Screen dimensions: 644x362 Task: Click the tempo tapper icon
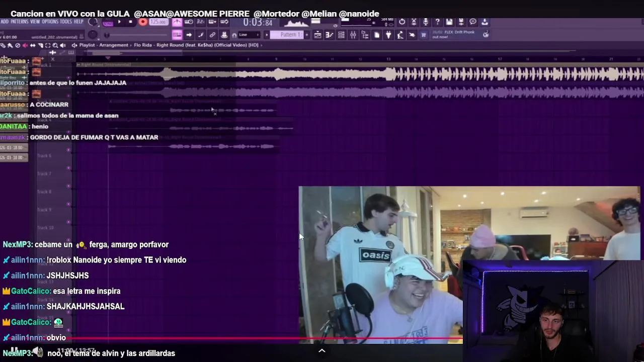pos(400,35)
